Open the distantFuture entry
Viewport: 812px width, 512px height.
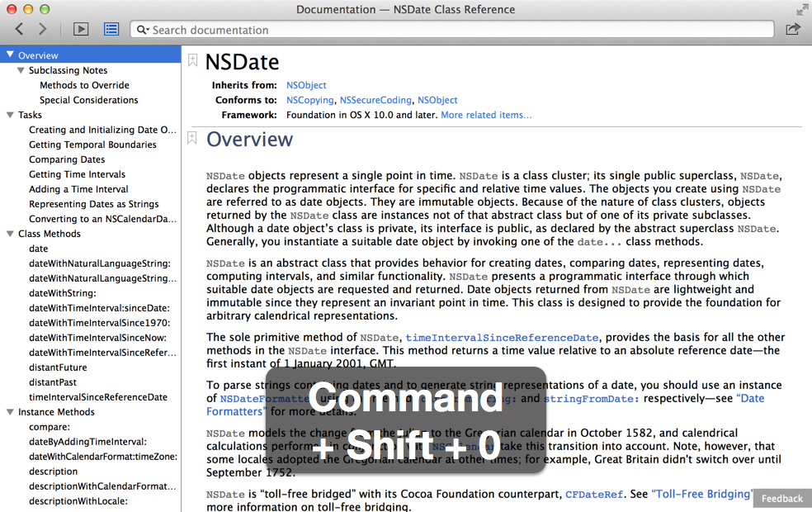[58, 367]
